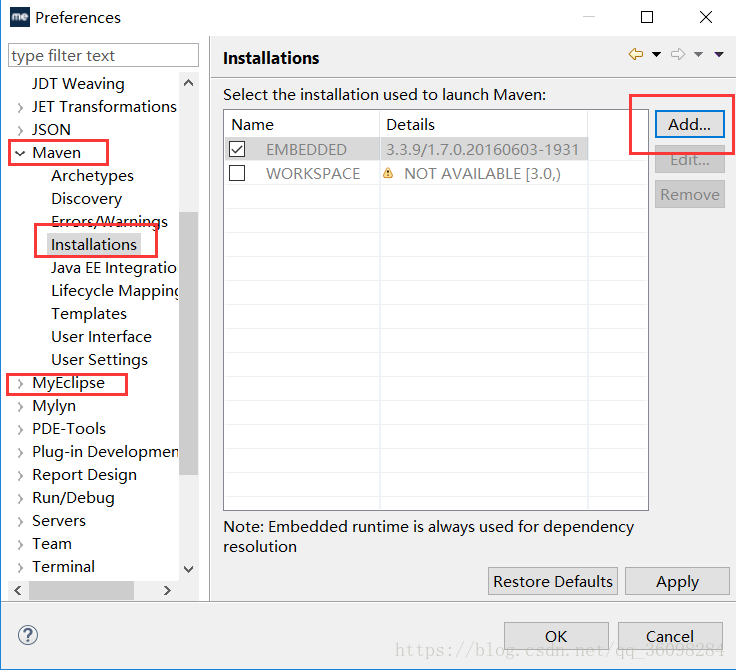The image size is (736, 670).
Task: Expand the JSON tree node
Action: pos(20,130)
